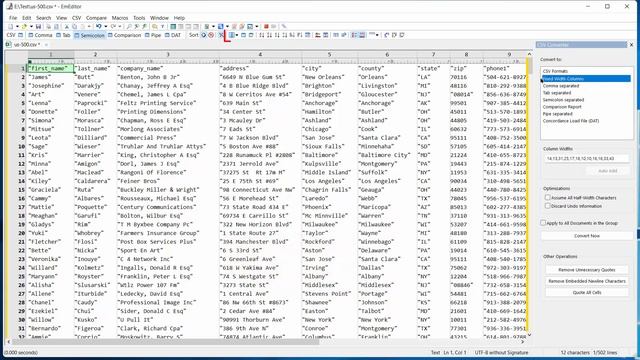Toggle DAT mode

point(173,35)
